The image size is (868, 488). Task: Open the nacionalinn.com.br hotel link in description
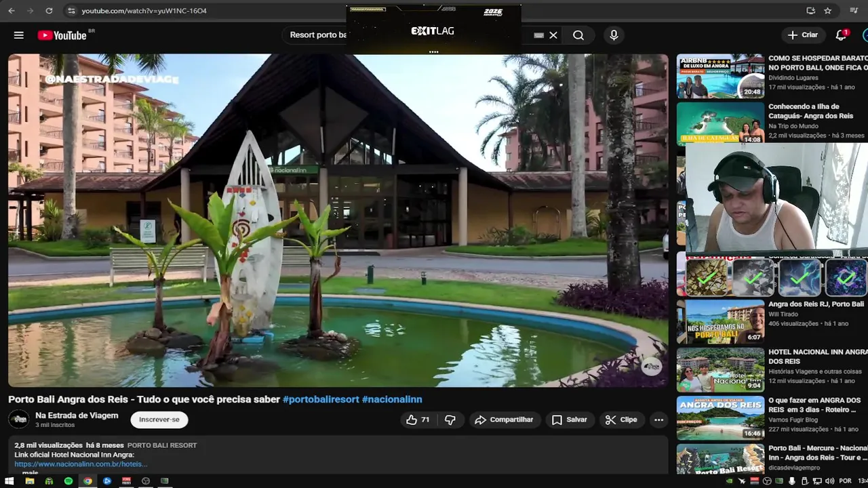tap(81, 464)
